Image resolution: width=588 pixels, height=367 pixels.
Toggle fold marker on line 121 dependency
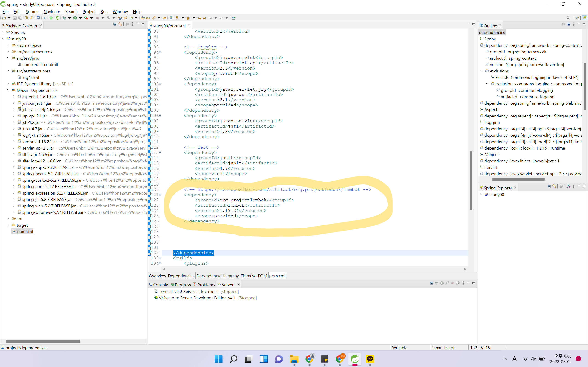(x=160, y=195)
